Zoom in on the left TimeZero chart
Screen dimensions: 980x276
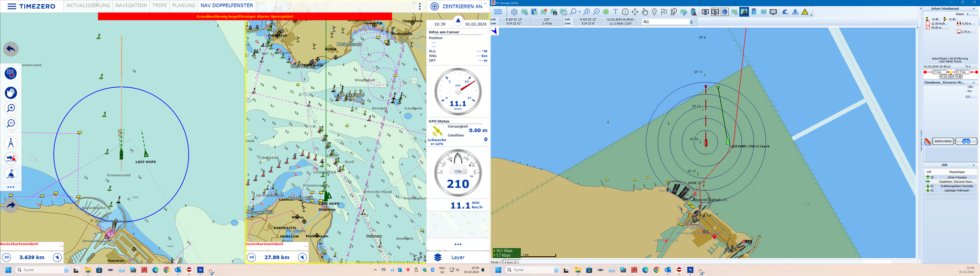tap(11, 108)
